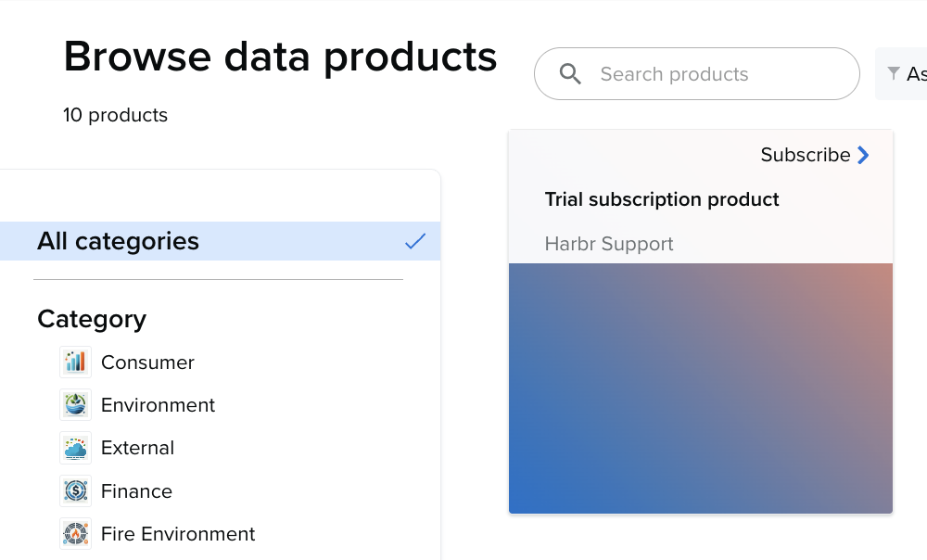The image size is (927, 560).
Task: Click the magnifying glass search icon
Action: tap(570, 74)
